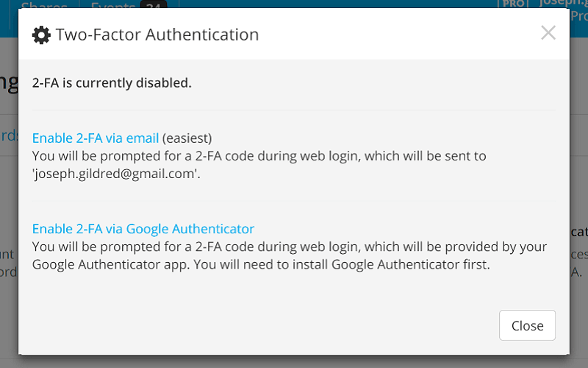
Task: Click the Google Authenticator install description paragraph
Action: pyautogui.click(x=290, y=255)
